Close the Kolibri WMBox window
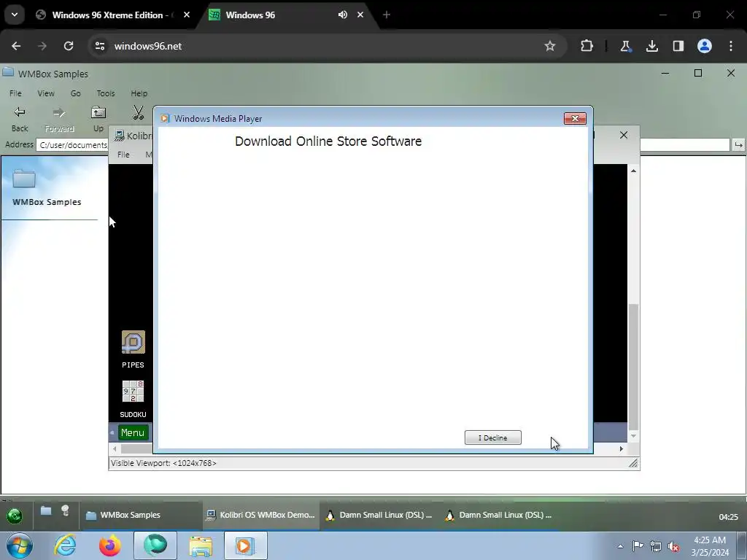 tap(623, 135)
